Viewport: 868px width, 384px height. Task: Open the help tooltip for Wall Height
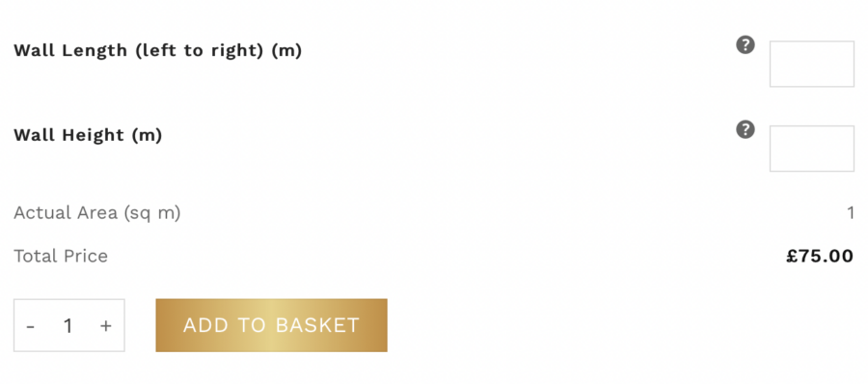coord(746,129)
